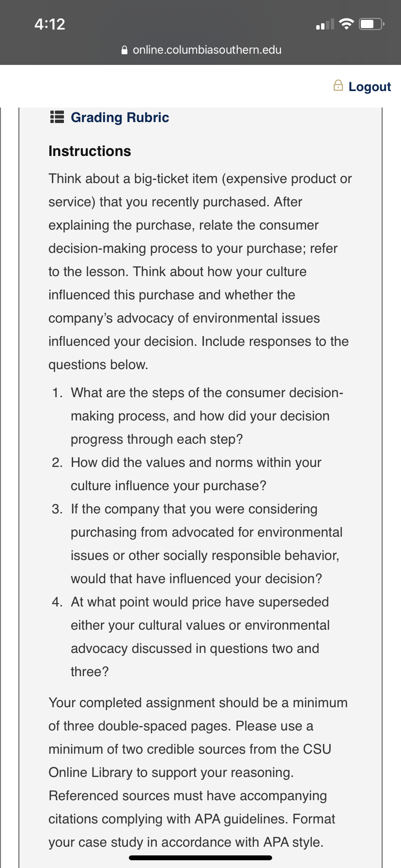Click the paragraph starting 'Think about a big-ticket item'
The width and height of the screenshot is (401, 868).
pyautogui.click(x=200, y=271)
